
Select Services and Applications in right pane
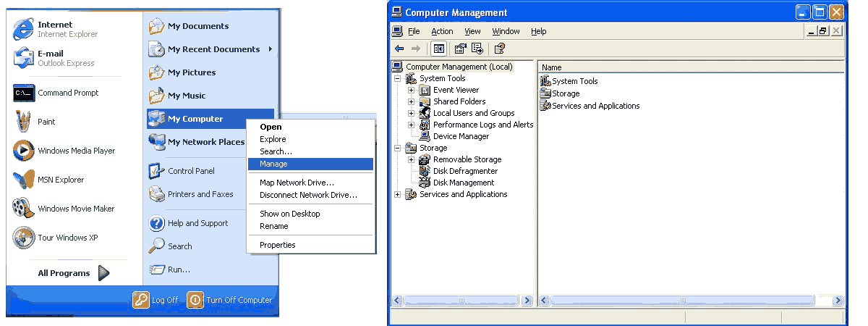click(590, 106)
